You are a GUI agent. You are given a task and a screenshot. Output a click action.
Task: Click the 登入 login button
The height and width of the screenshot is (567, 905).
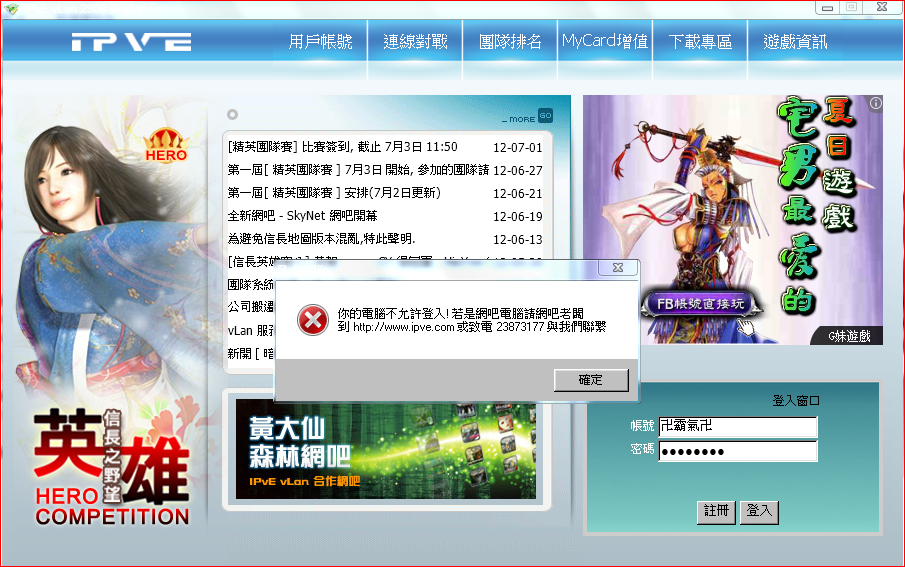(x=759, y=512)
